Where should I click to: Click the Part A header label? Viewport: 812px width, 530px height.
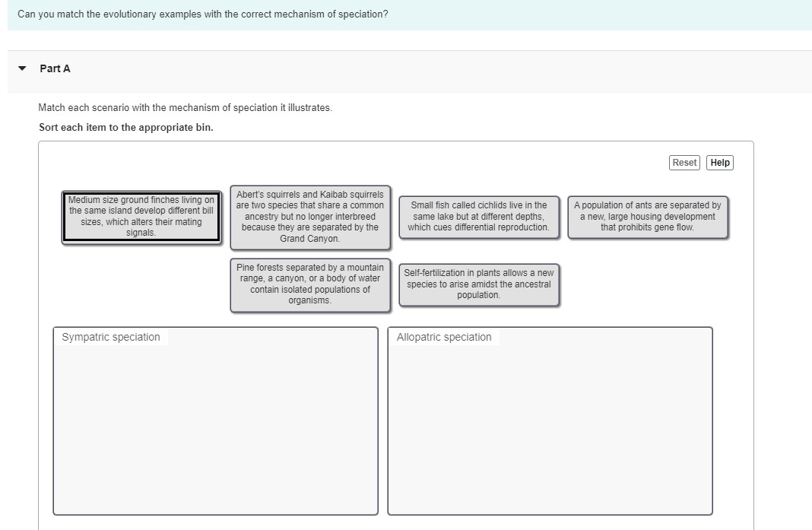[x=55, y=68]
